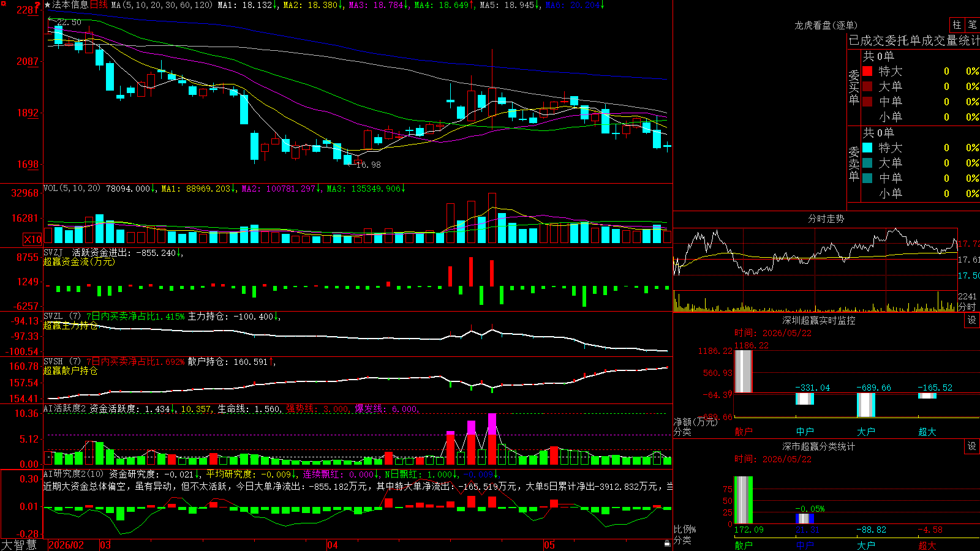980x551 pixels.
Task: Select the dark red 中单 swatch under 委买单
Action: click(867, 102)
